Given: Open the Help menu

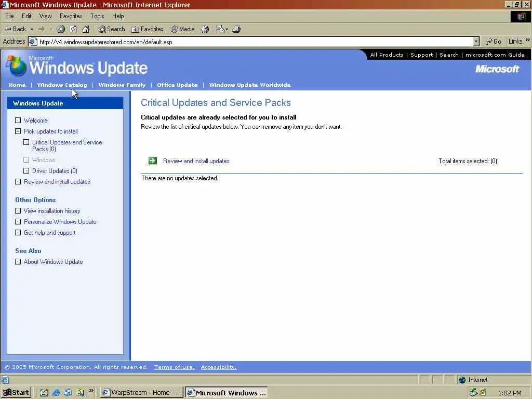Looking at the screenshot, I should click(x=118, y=16).
